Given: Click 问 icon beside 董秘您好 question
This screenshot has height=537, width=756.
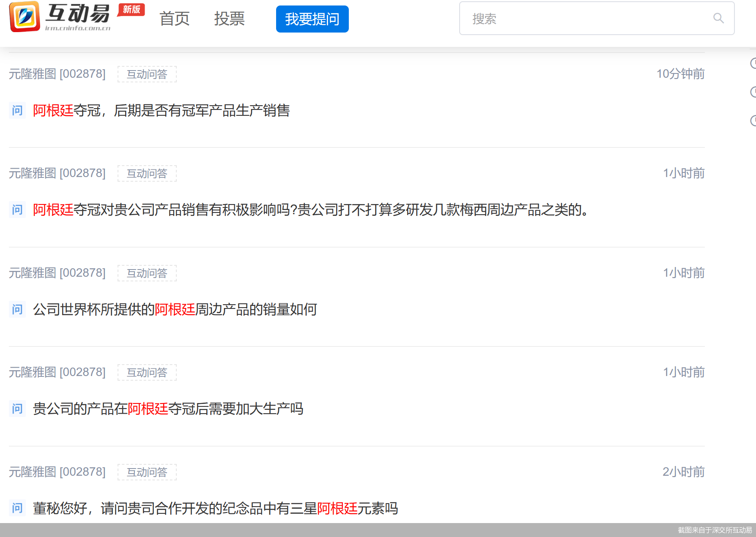Looking at the screenshot, I should coord(17,508).
